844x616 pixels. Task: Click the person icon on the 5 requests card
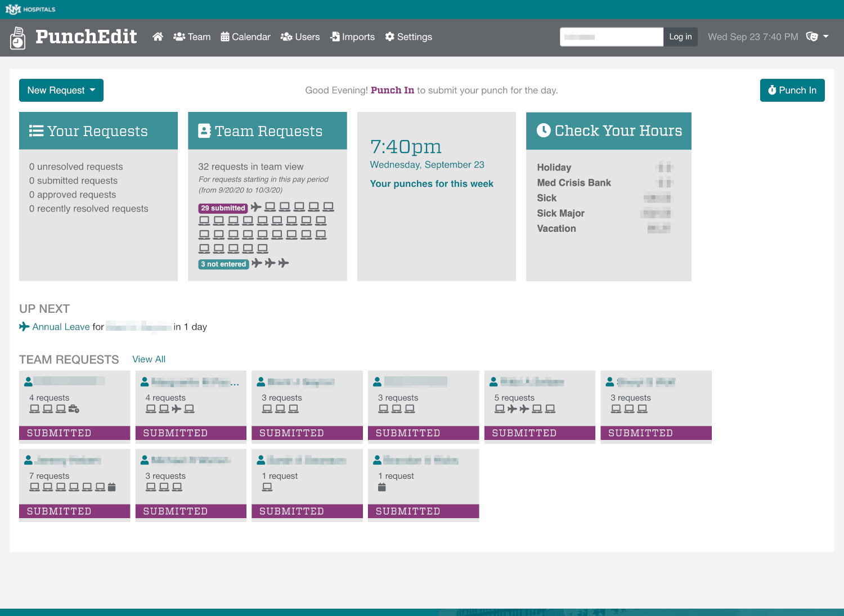click(493, 382)
